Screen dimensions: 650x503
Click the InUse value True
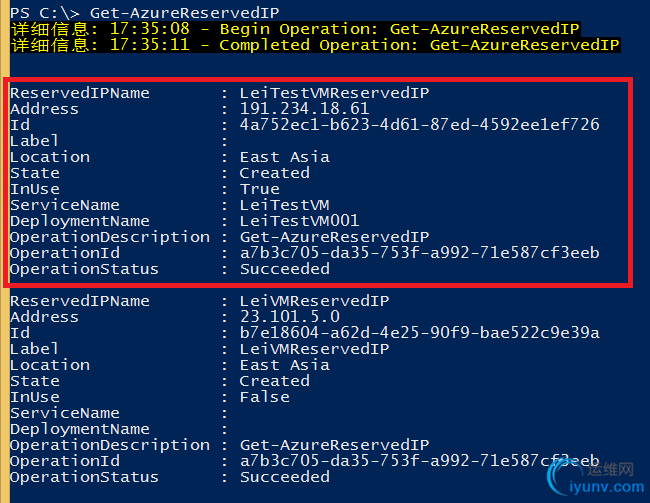(260, 189)
